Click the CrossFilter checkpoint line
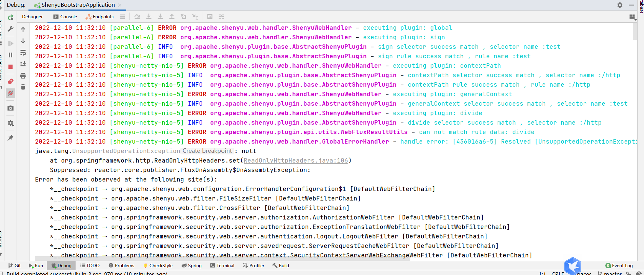644x275 pixels. (x=199, y=208)
